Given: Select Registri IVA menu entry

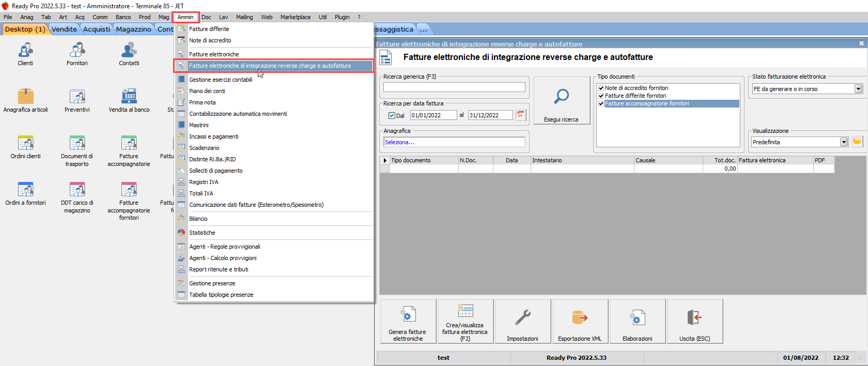Looking at the screenshot, I should click(274, 182).
